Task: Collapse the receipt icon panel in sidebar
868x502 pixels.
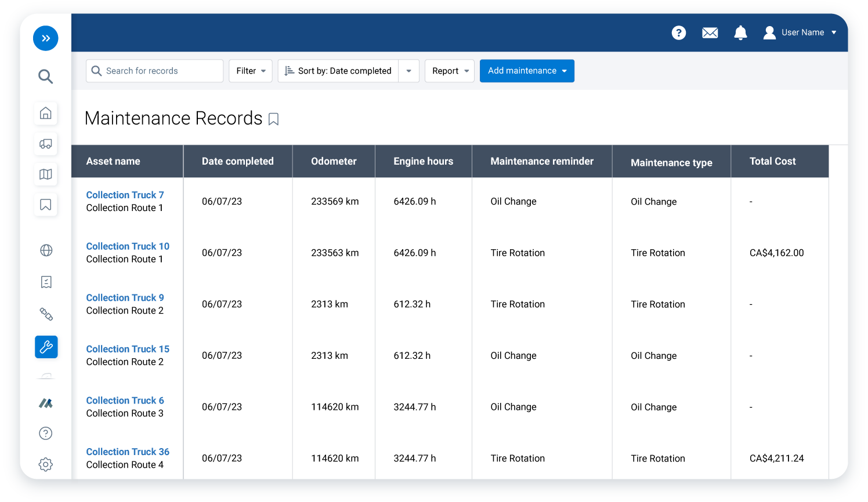Action: click(x=46, y=282)
